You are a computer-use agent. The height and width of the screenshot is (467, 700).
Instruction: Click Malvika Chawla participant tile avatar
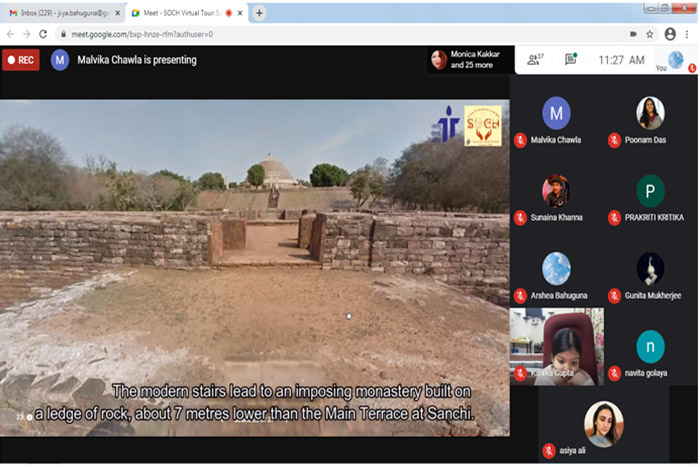556,113
